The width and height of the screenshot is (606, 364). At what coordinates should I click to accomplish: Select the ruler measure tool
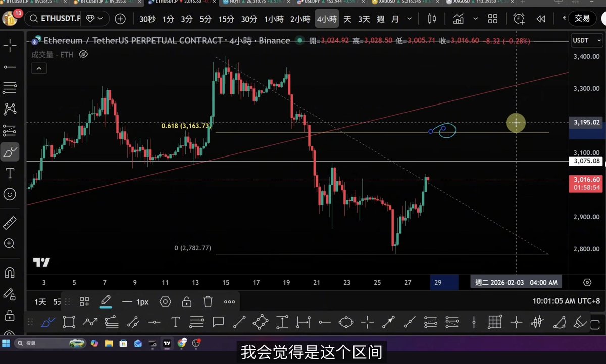click(10, 223)
